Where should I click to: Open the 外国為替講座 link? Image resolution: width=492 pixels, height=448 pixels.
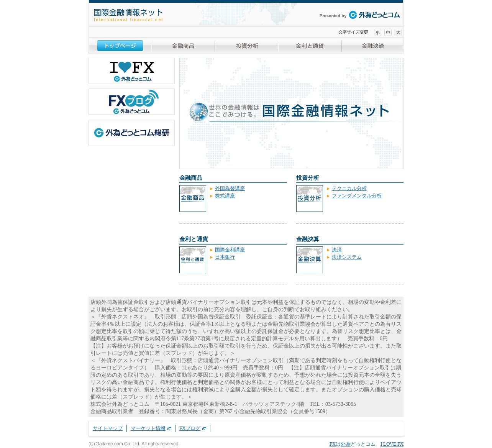pos(230,189)
